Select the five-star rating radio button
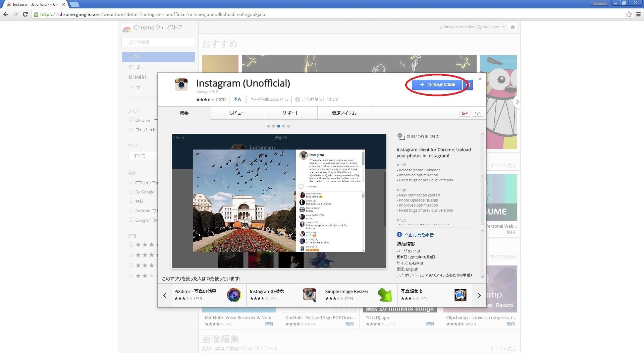644x353 pixels. pyautogui.click(x=131, y=245)
